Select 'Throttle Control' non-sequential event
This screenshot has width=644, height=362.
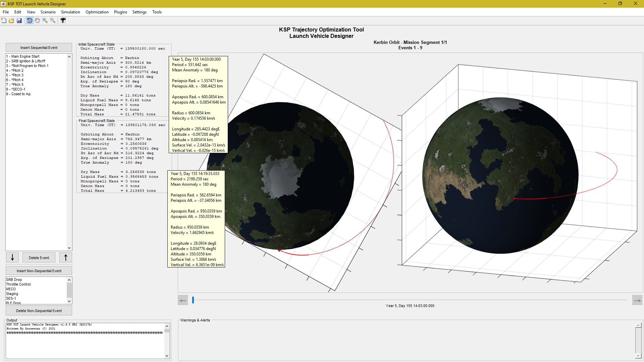tap(18, 284)
